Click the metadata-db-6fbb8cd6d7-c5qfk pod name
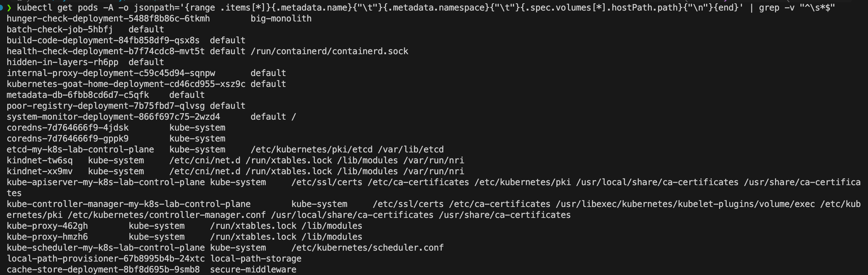The image size is (868, 275). coord(78,95)
